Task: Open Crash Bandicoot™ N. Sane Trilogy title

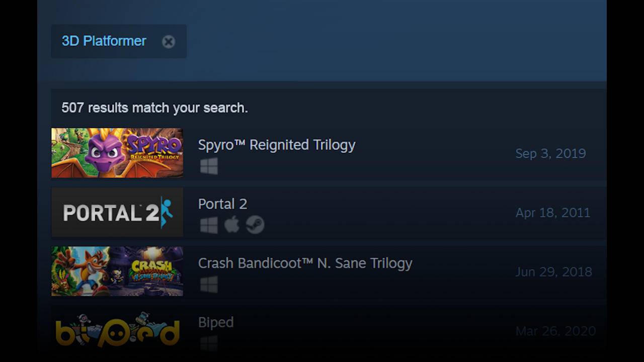Action: (x=305, y=263)
